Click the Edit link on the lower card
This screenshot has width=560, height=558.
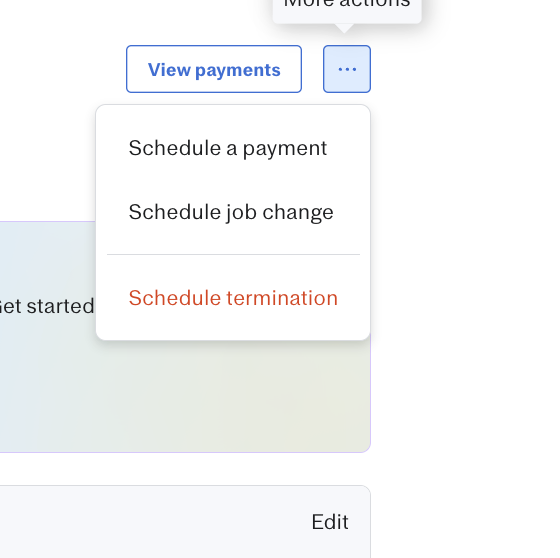tap(330, 522)
